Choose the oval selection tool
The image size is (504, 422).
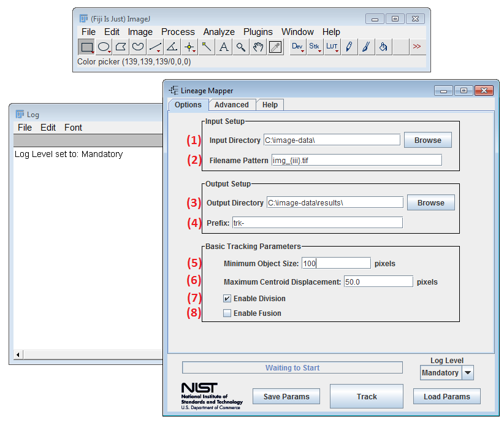click(x=103, y=47)
